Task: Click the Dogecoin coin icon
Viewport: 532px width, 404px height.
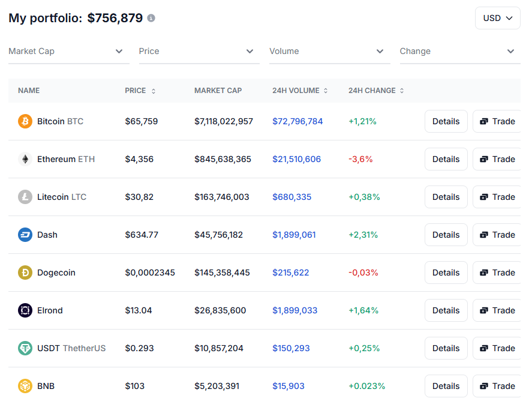Action: pos(25,273)
